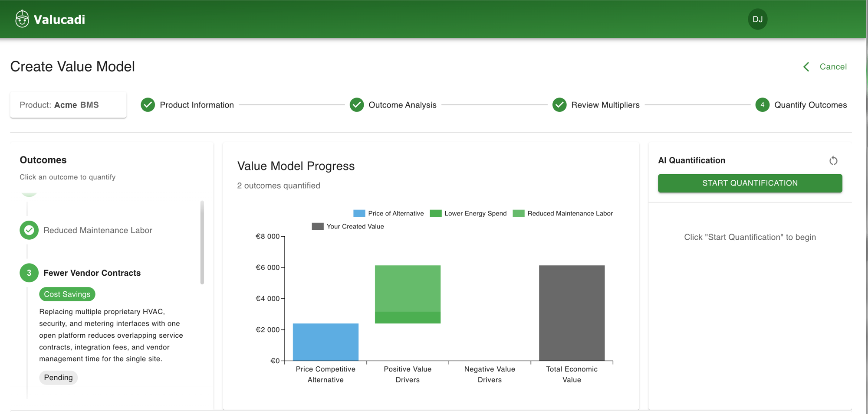Click the "Negative Value Drivers" axis label
Screen dimensions: 868x414
point(490,375)
